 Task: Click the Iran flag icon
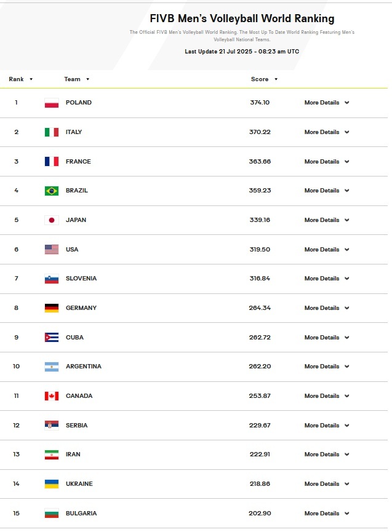point(52,455)
